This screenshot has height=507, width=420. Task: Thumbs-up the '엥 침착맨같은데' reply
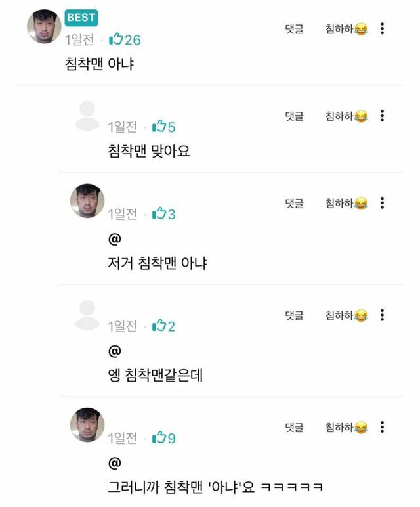click(x=159, y=326)
